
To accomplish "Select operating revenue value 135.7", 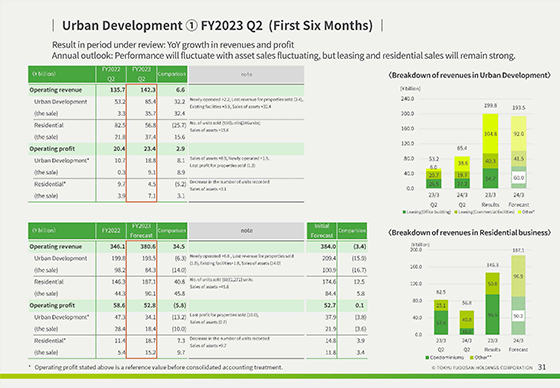I will (x=118, y=90).
